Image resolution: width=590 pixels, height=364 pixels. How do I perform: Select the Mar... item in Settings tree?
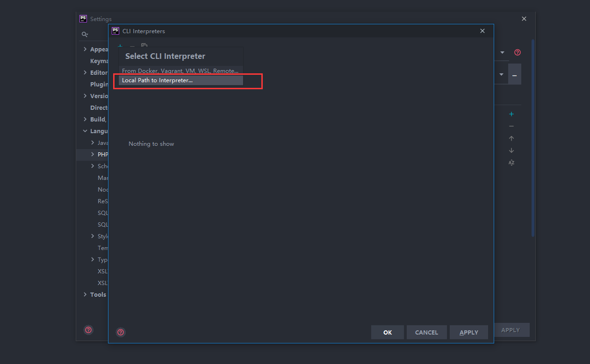pos(103,178)
